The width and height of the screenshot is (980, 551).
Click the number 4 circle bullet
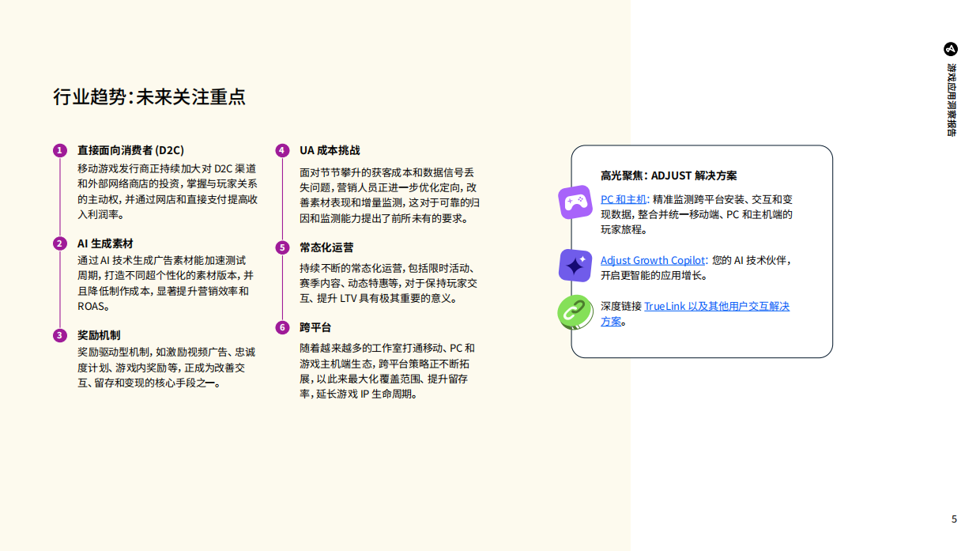click(282, 150)
